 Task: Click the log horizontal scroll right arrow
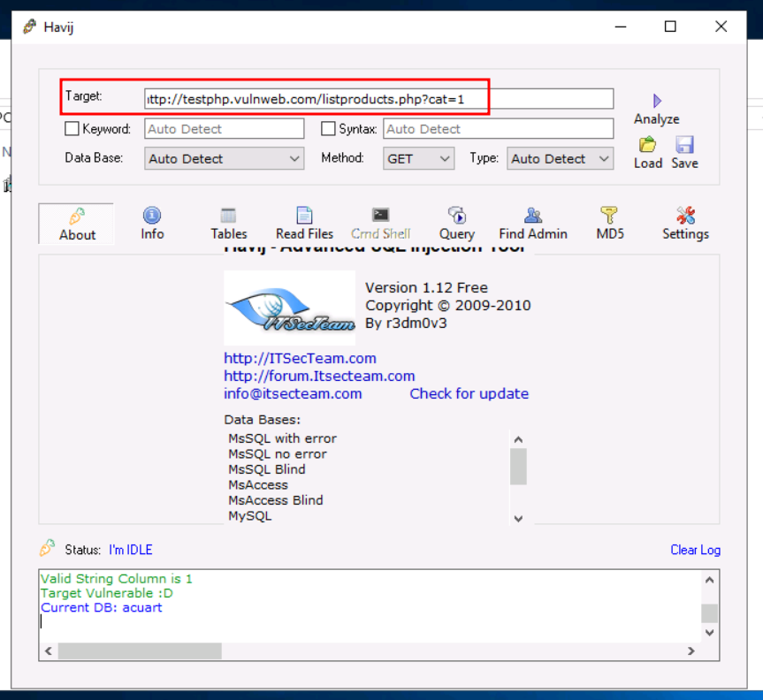(691, 651)
